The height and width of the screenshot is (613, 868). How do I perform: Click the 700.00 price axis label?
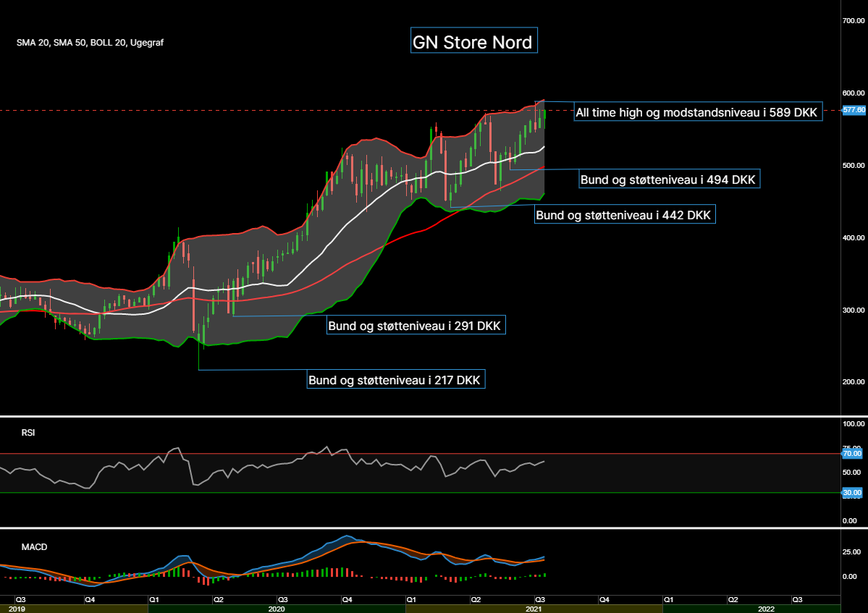tap(854, 20)
